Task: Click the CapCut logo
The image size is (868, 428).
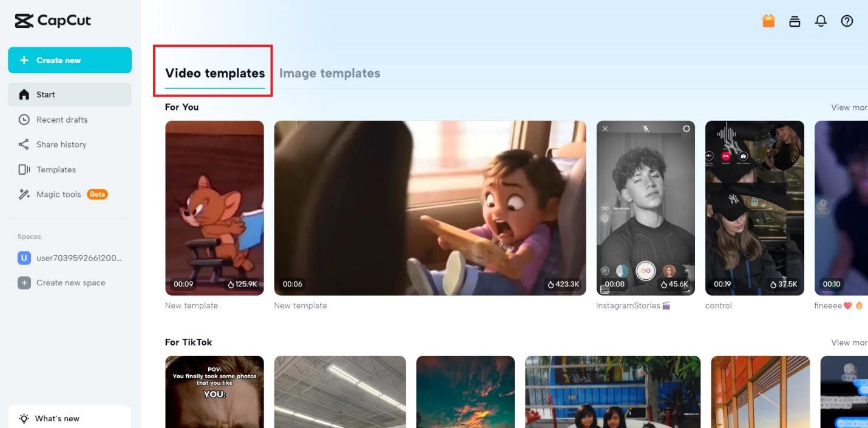Action: [53, 21]
